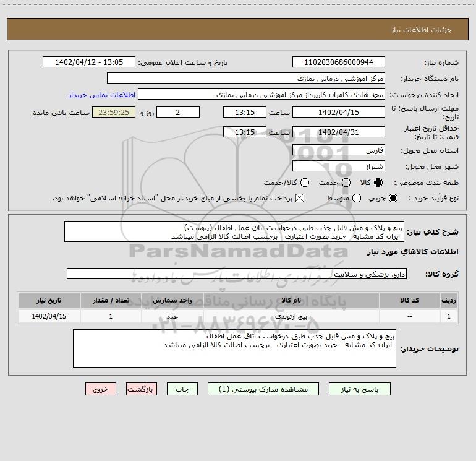This screenshot has height=461, width=476.
Task: Click the تعداد / مقدار column header
Action: coord(111,300)
